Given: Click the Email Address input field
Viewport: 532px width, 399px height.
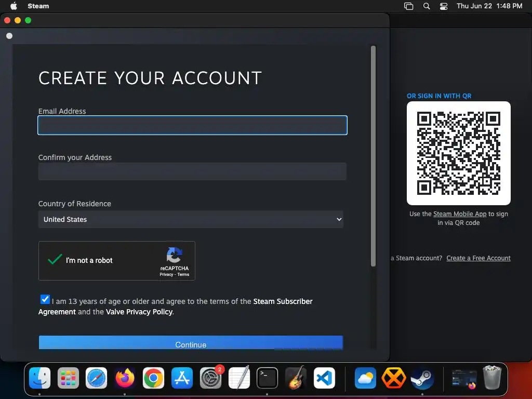Looking at the screenshot, I should [x=192, y=125].
